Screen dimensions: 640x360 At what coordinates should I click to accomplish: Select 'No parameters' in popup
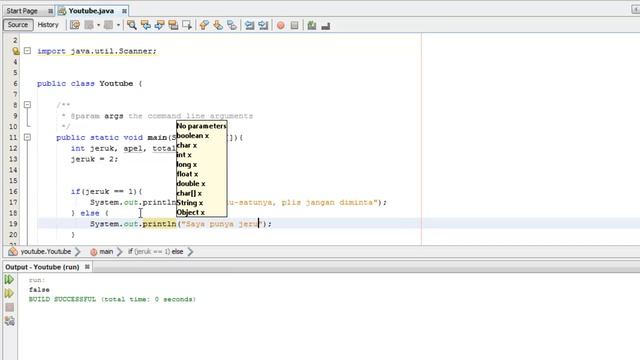(201, 126)
